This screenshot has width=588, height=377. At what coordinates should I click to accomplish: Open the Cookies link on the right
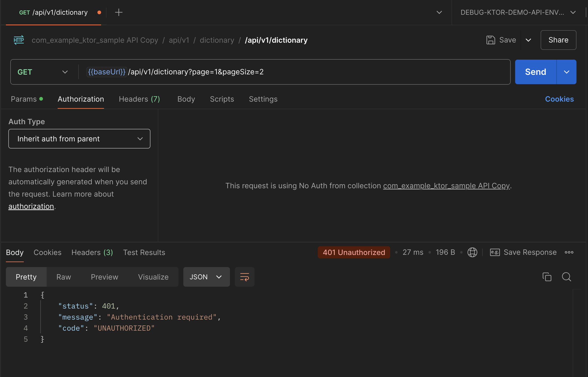point(559,99)
